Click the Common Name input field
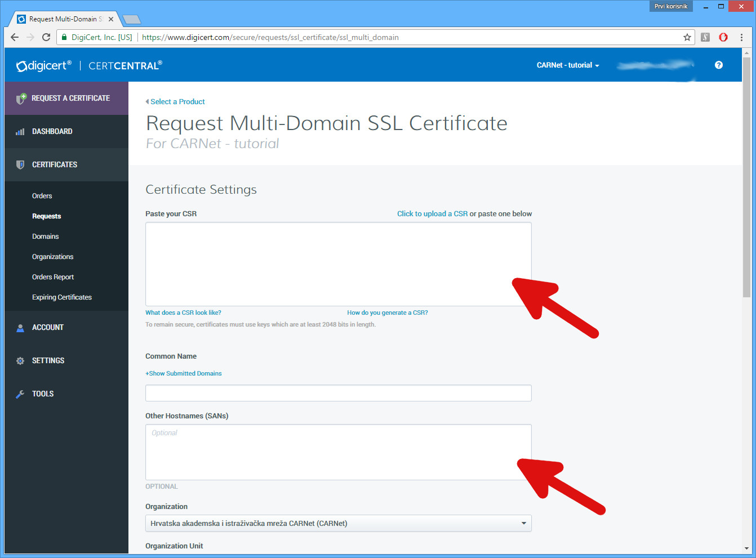Image resolution: width=756 pixels, height=558 pixels. 339,393
